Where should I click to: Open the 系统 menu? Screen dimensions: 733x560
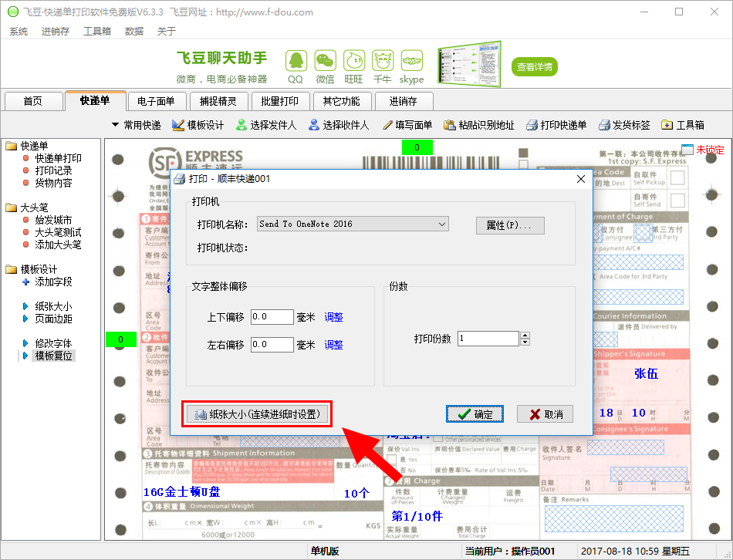19,32
